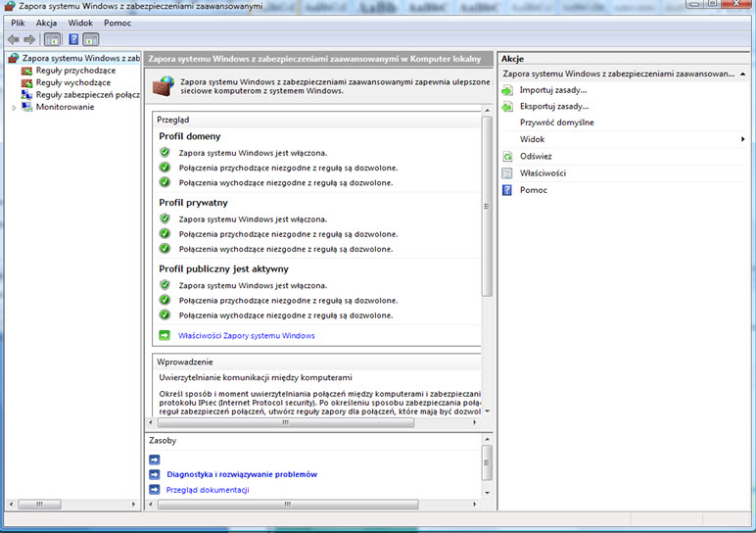Click the title bar firewall application icon
This screenshot has width=756, height=533.
[9, 6]
